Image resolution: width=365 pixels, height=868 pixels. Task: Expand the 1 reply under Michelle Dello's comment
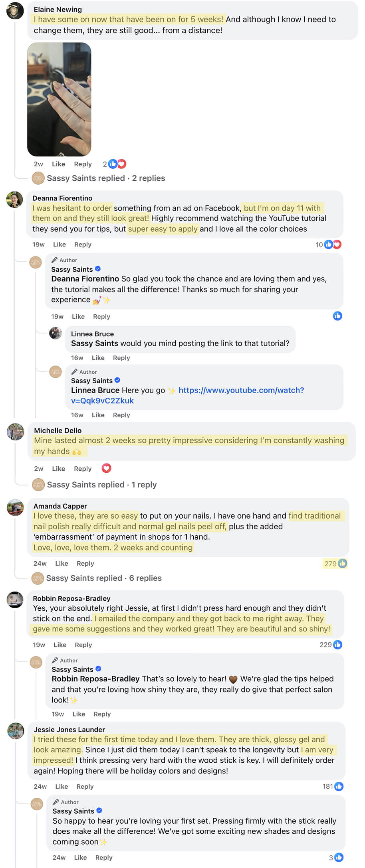pyautogui.click(x=102, y=485)
